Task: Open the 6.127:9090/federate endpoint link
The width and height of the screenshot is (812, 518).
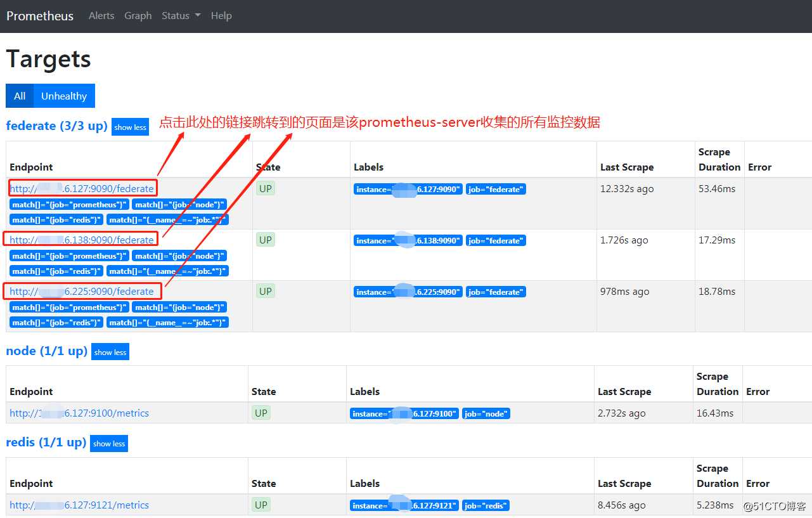Action: click(82, 188)
